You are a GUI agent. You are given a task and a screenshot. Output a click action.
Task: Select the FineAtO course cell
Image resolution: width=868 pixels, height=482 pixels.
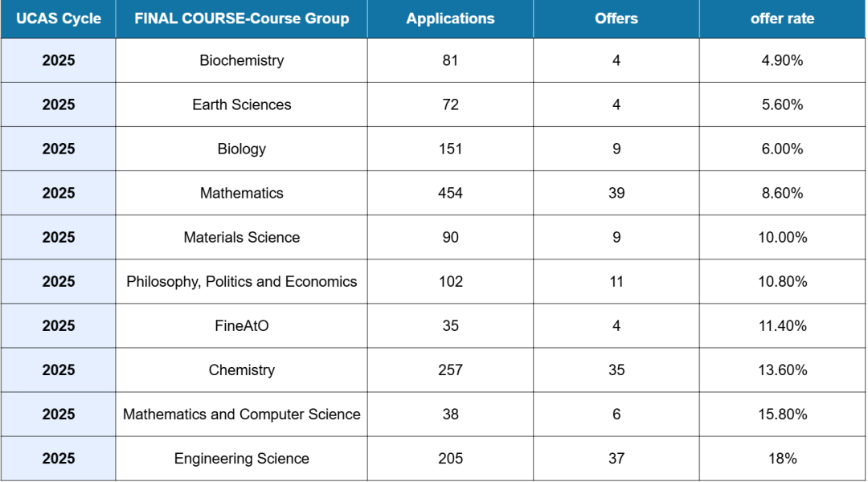pos(242,325)
